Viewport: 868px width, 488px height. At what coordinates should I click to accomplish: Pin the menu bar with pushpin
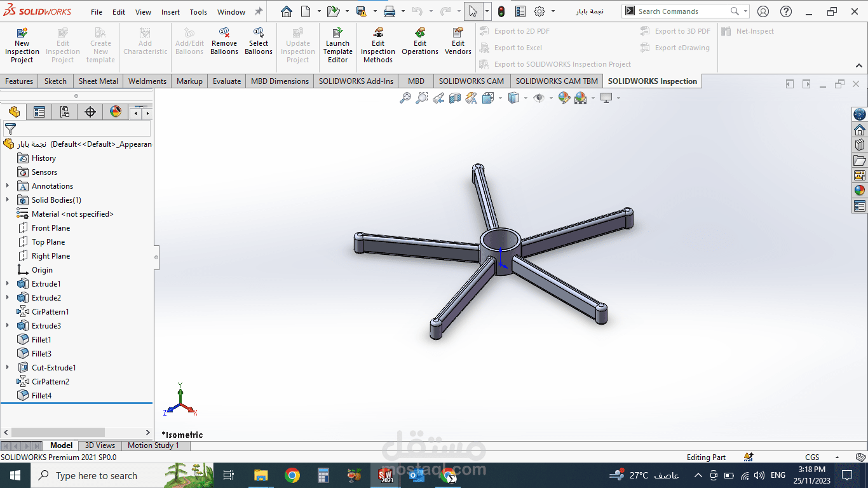tap(259, 11)
